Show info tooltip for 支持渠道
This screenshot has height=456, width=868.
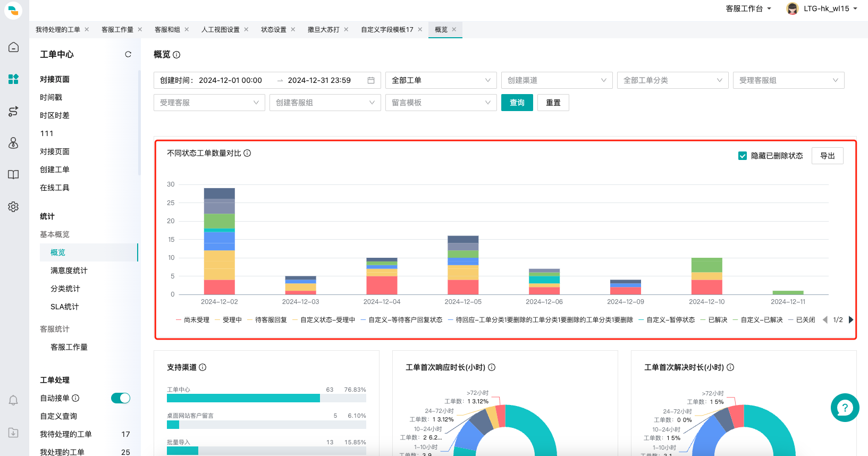pyautogui.click(x=203, y=367)
